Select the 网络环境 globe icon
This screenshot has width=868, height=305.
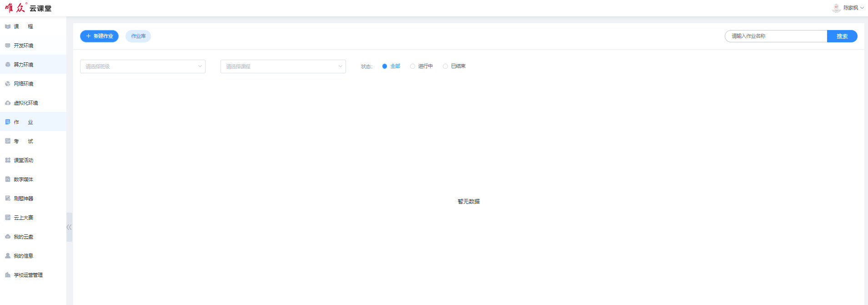[8, 84]
